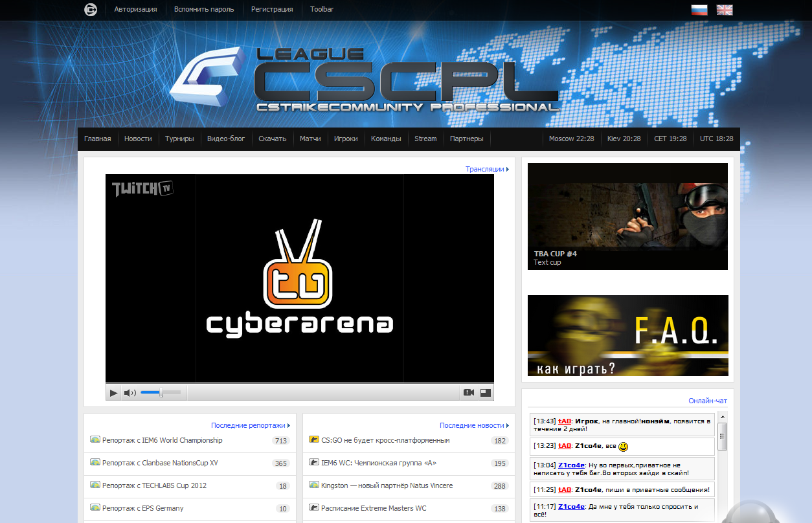Click the Вспомнить пароль link

(x=204, y=10)
